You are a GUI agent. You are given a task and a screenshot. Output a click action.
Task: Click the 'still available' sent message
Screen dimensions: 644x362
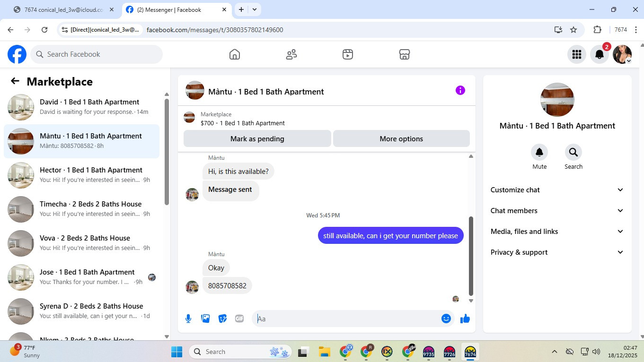(x=391, y=236)
